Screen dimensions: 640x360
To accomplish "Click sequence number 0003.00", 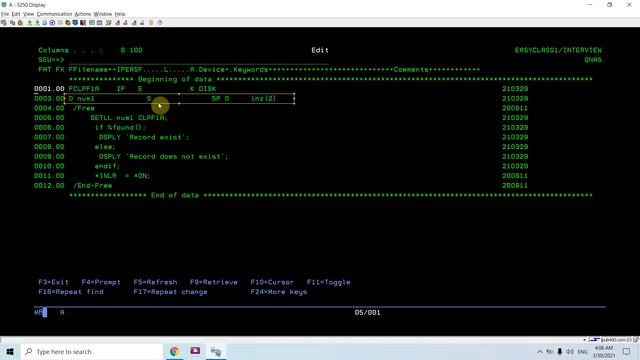I will click(x=49, y=98).
